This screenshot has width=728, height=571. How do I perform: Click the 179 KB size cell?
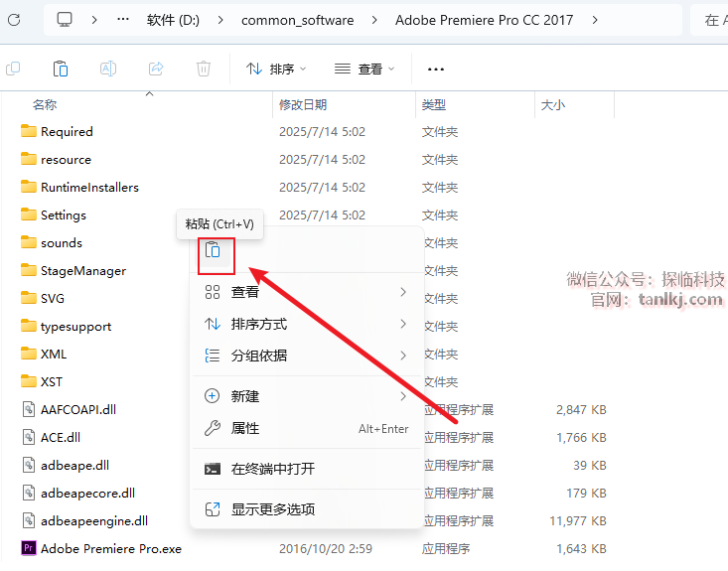click(x=586, y=493)
